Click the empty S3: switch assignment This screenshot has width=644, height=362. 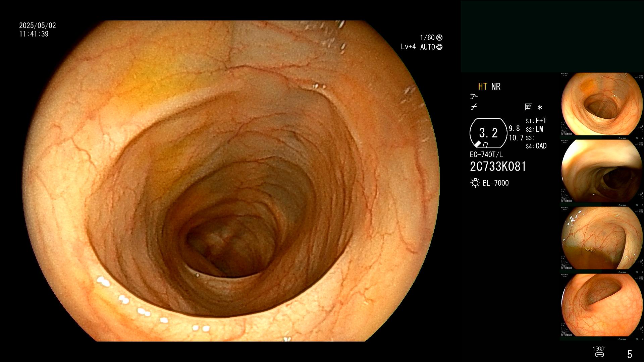coord(529,138)
